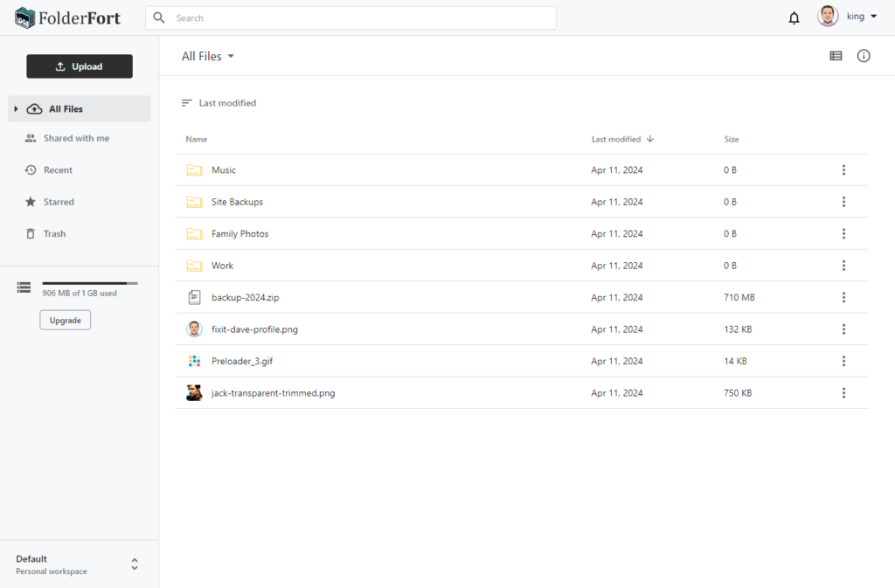Open the info panel

click(864, 55)
